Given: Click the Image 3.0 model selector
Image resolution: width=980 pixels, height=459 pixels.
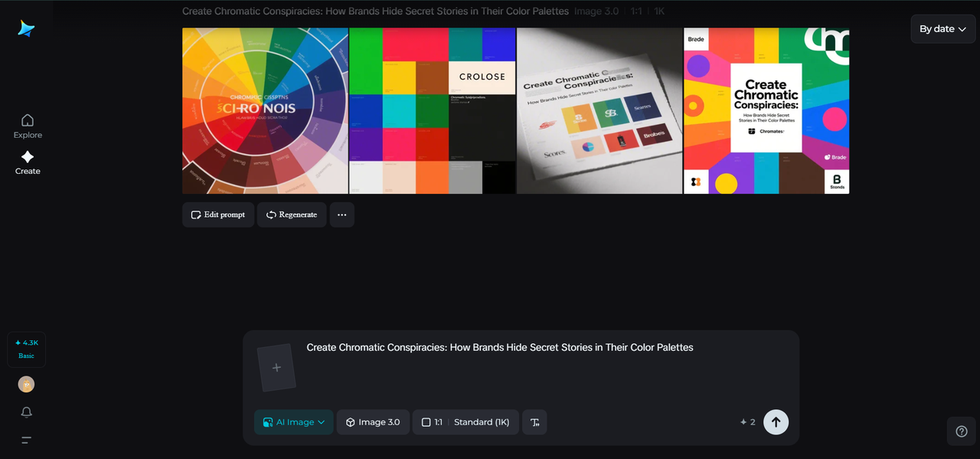Looking at the screenshot, I should point(373,421).
